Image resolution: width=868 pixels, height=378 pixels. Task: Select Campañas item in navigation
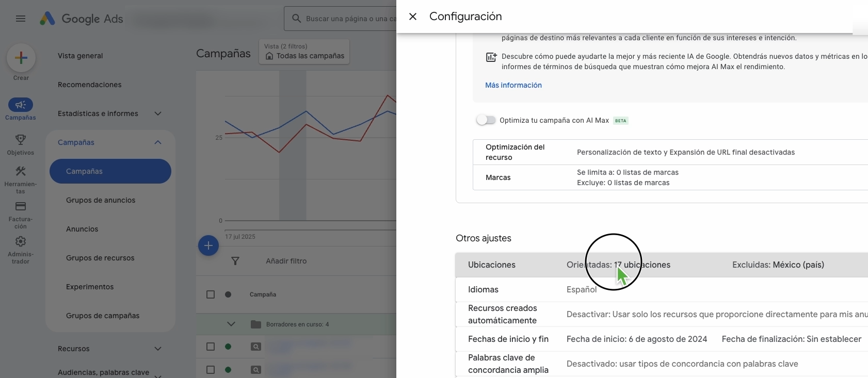tap(110, 171)
